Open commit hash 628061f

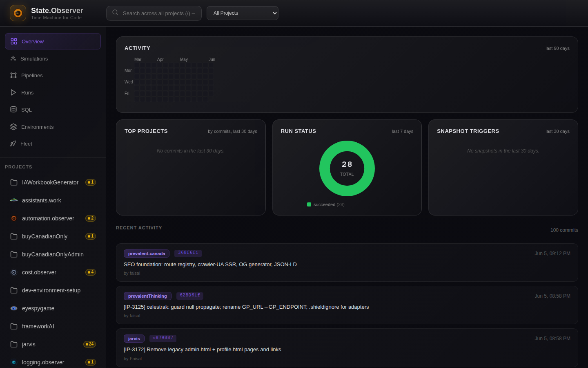[x=190, y=295]
